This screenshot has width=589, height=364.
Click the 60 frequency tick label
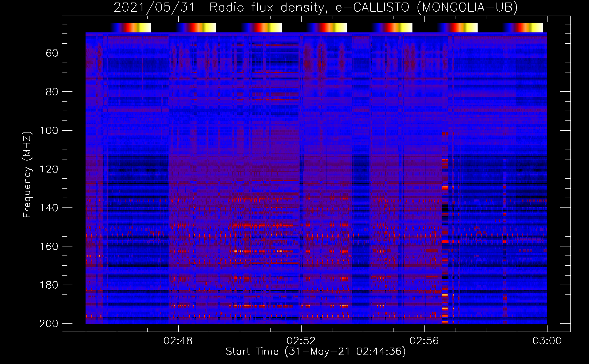(x=52, y=54)
